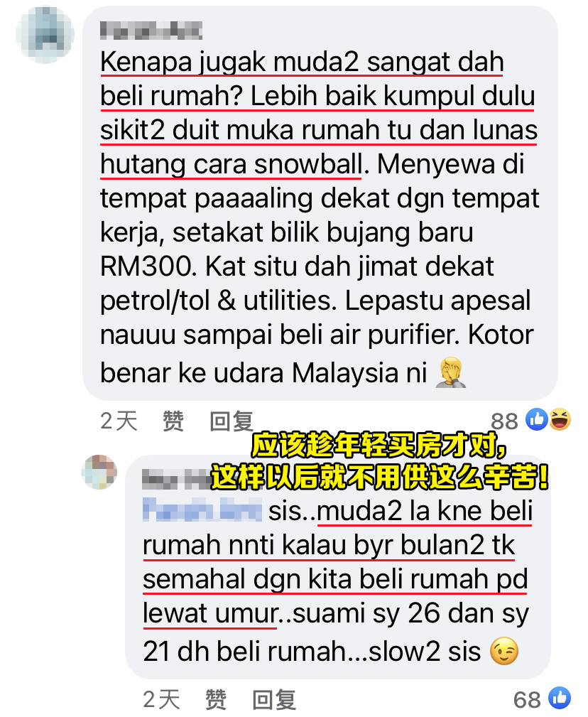Viewport: 588px width, 717px height.
Task: Click the blue thumbs-up reaction icon beside 88
Action: coord(536,419)
